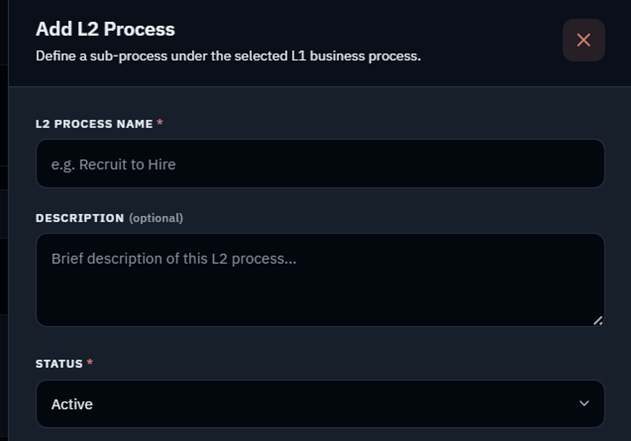
Task: Click the Description textarea resize handle
Action: [x=598, y=320]
